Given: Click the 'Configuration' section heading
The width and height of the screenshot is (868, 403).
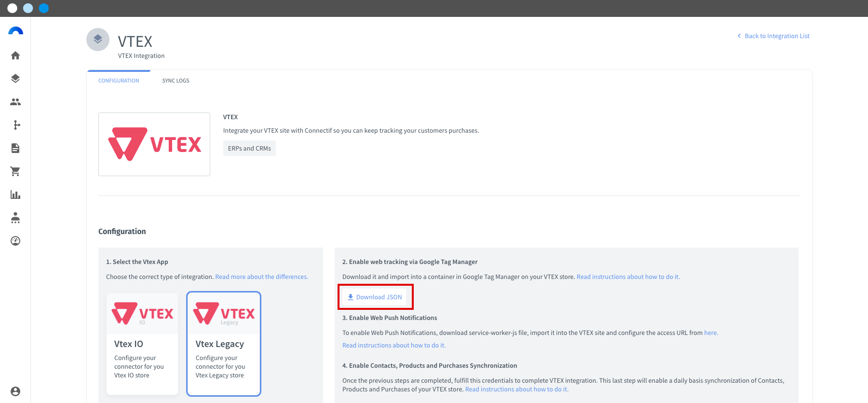Looking at the screenshot, I should [x=122, y=231].
